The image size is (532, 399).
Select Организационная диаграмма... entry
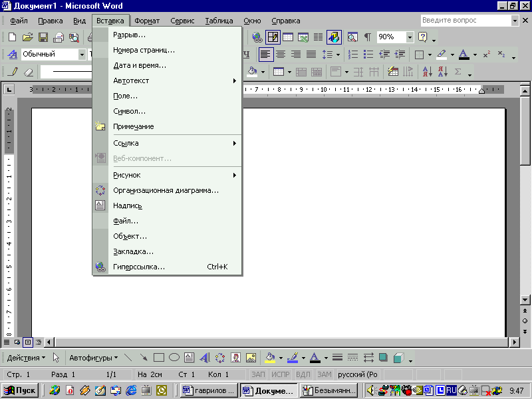click(x=168, y=190)
